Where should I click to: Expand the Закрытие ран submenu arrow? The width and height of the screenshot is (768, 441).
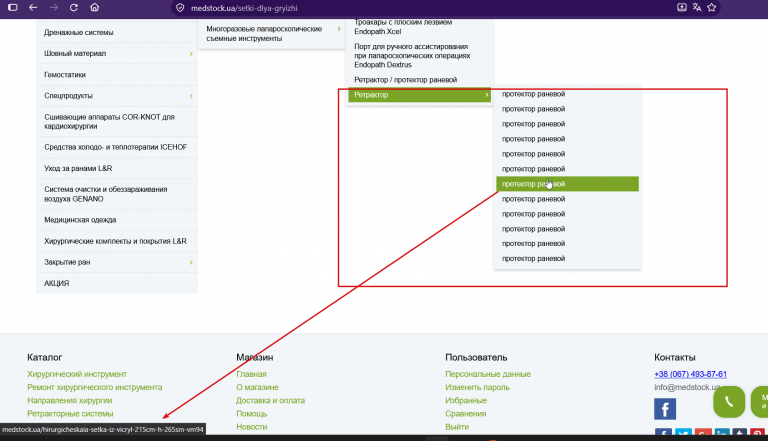[x=191, y=263]
